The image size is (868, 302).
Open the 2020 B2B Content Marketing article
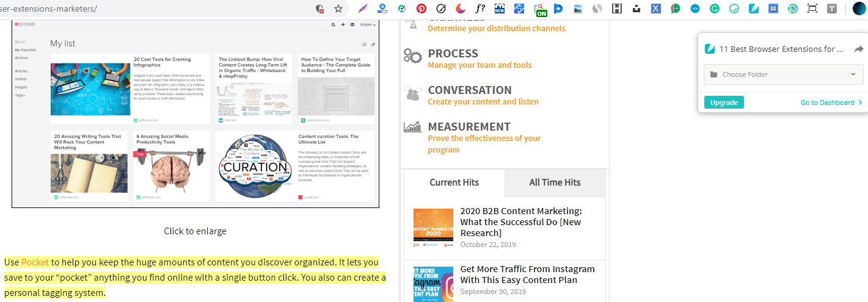click(520, 222)
